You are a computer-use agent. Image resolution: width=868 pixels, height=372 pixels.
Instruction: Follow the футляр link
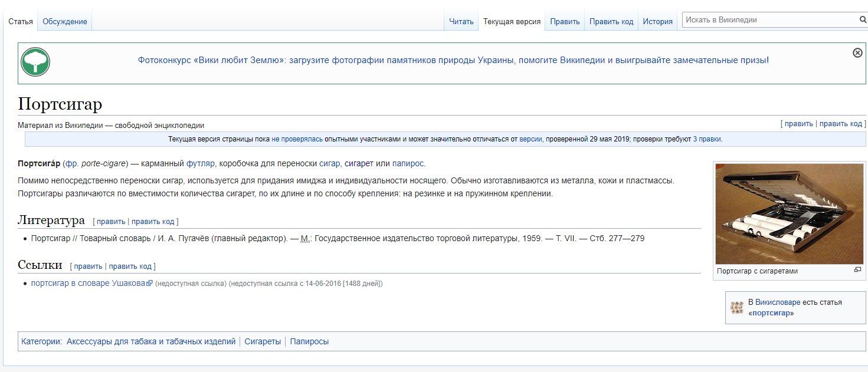201,163
